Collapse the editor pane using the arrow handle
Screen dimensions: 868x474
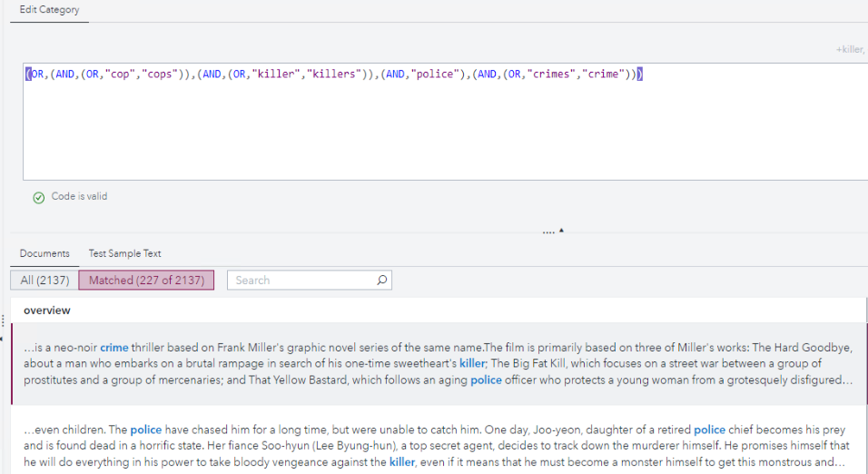click(x=561, y=231)
